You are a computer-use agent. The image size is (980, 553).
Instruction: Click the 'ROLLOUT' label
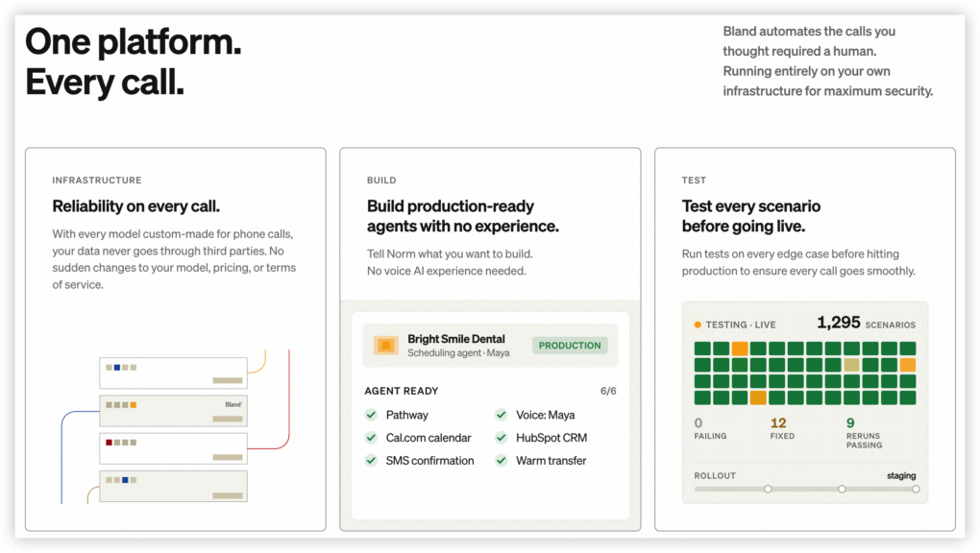pos(715,475)
